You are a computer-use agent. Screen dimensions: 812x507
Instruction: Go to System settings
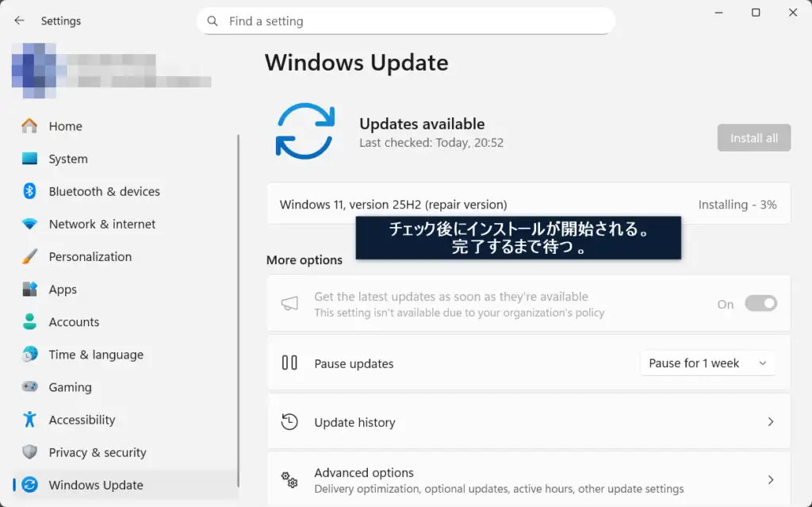[x=68, y=159]
